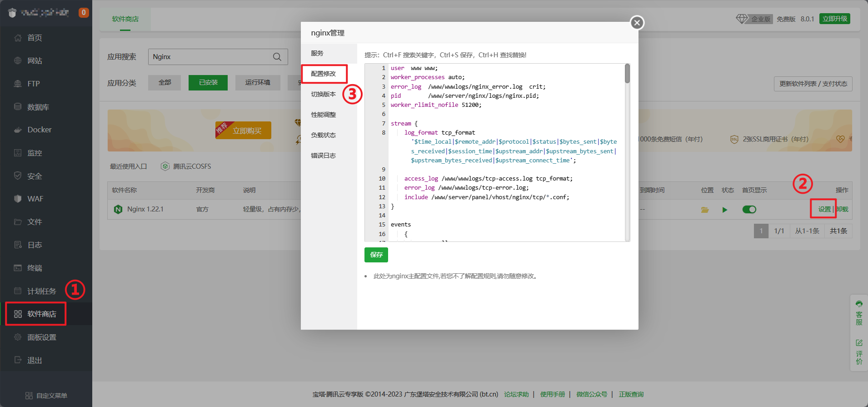This screenshot has width=868, height=407.
Task: Click 更新软件列表 / 支付状态 button
Action: pos(813,84)
